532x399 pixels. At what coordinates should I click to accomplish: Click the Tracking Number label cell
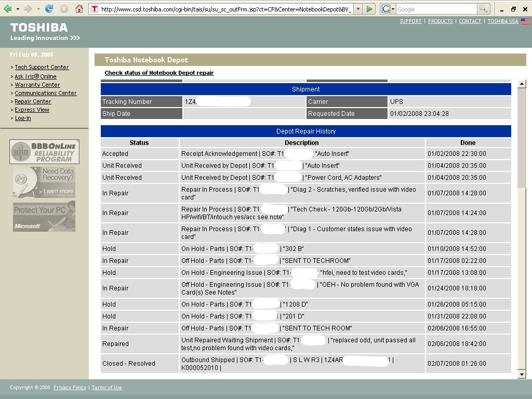pyautogui.click(x=141, y=101)
